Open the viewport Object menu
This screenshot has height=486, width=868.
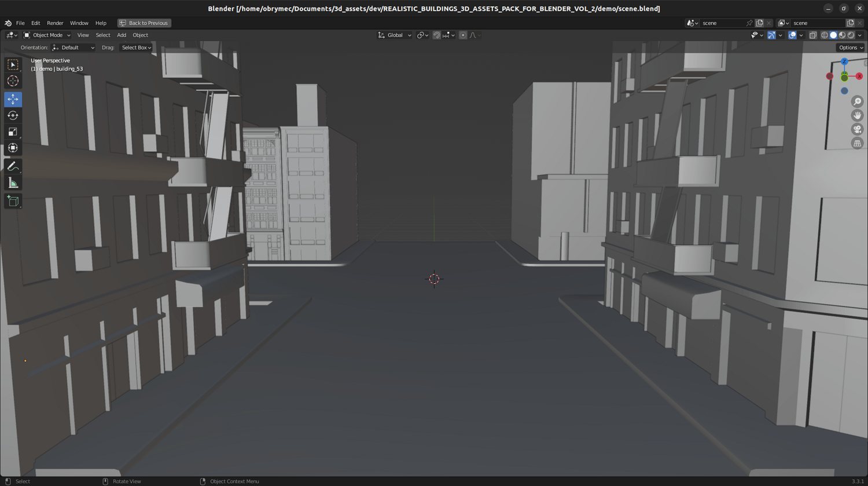click(x=140, y=35)
